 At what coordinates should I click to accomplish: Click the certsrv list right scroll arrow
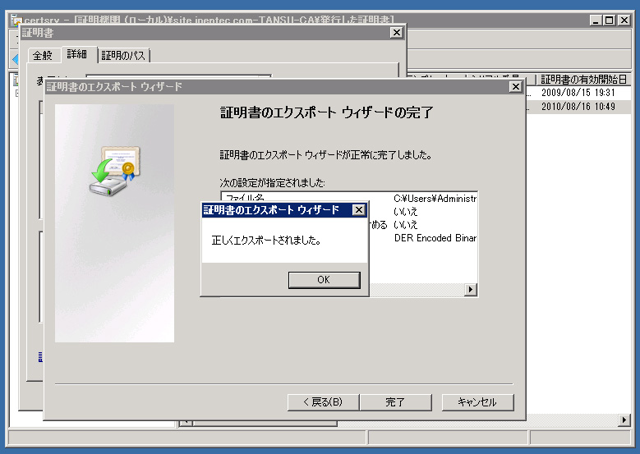tap(624, 420)
